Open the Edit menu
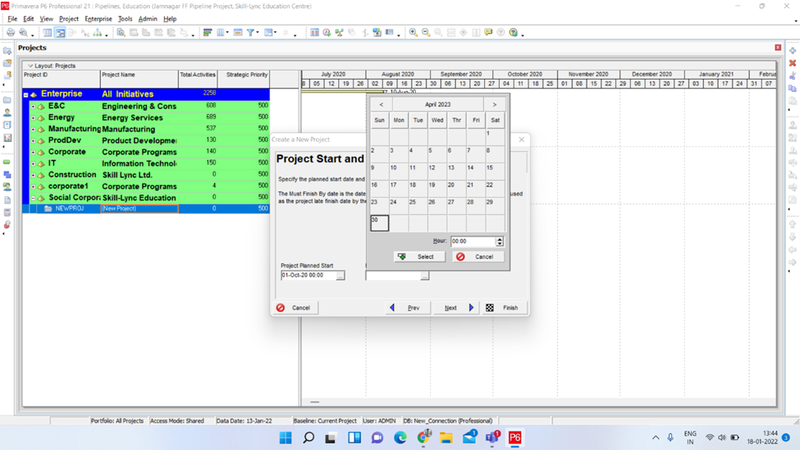The image size is (800, 450). pyautogui.click(x=29, y=19)
